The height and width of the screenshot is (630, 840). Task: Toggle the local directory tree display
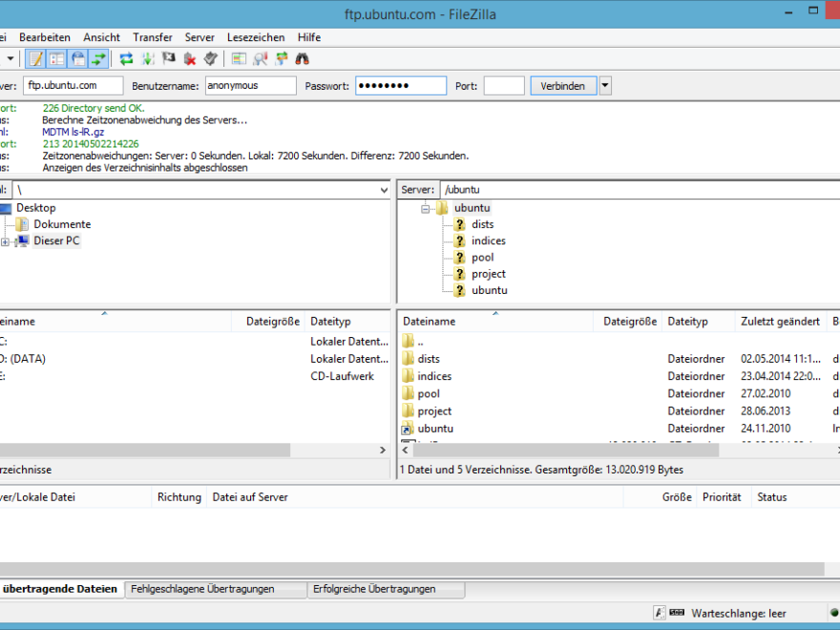click(x=56, y=59)
